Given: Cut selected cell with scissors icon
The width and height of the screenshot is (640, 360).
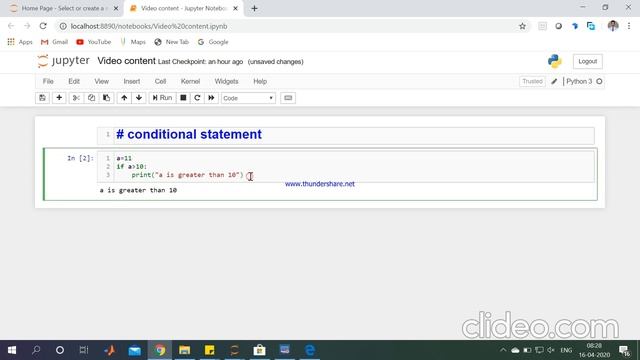Looking at the screenshot, I should [x=76, y=98].
